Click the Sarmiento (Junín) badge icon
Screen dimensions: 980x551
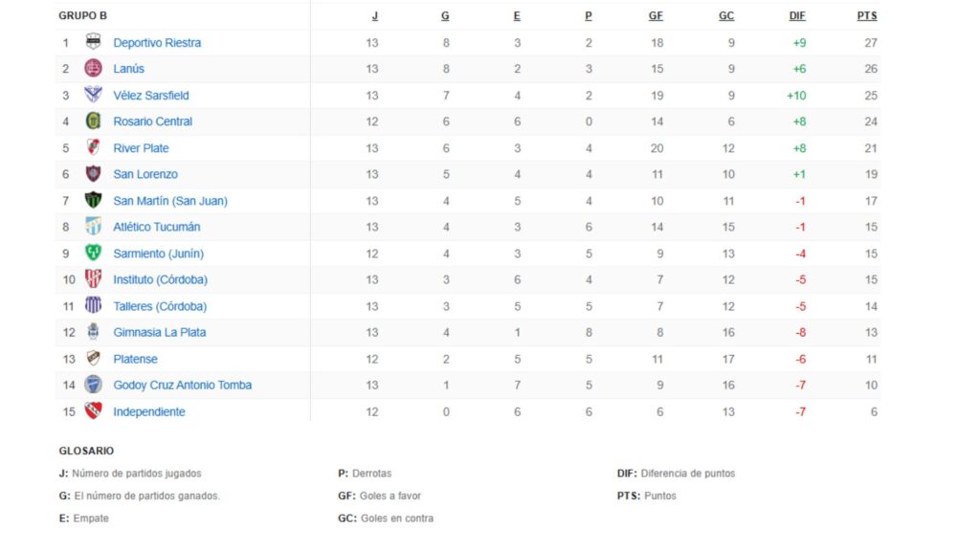pos(93,253)
